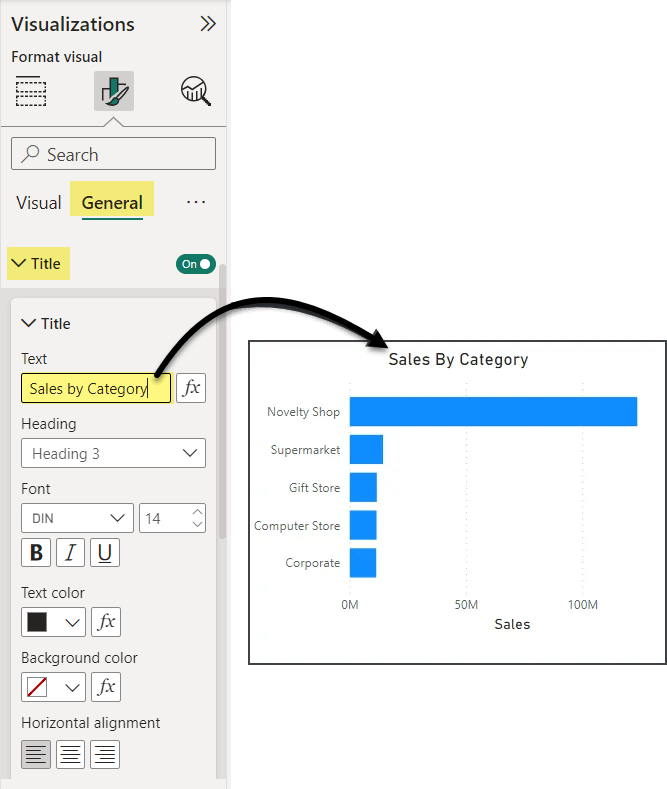The height and width of the screenshot is (789, 667).
Task: Toggle the Title switch off
Action: (195, 264)
